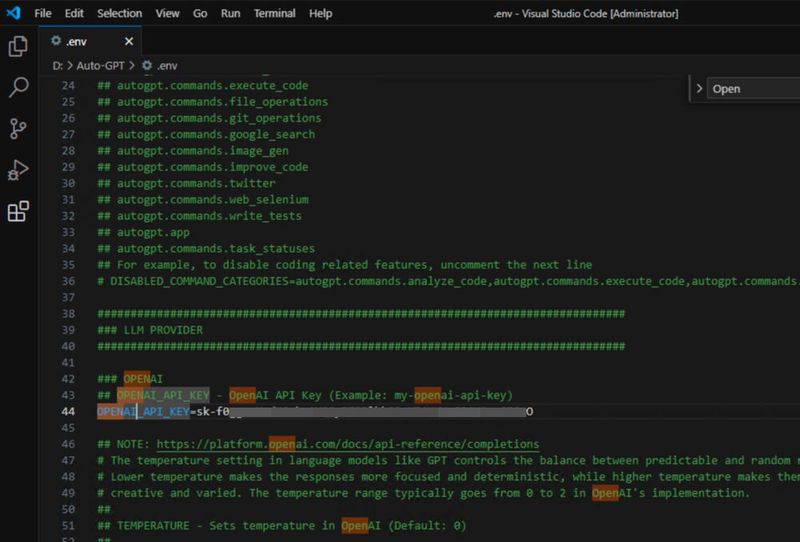
Task: Click the Auto-GPT breadcrumb folder
Action: coord(101,65)
